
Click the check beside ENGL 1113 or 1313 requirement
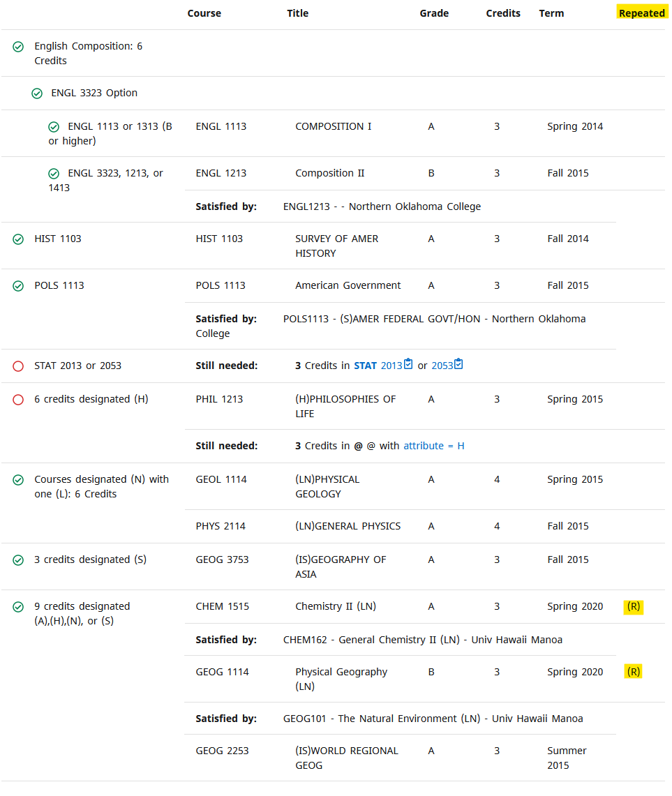[54, 126]
